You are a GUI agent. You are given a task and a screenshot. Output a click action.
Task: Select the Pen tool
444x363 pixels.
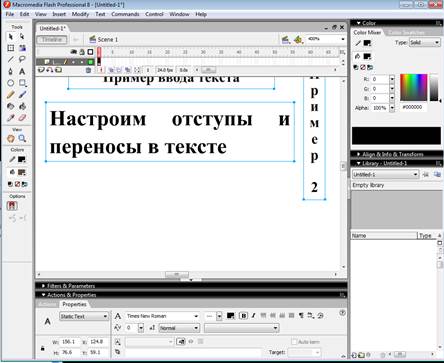coord(11,71)
